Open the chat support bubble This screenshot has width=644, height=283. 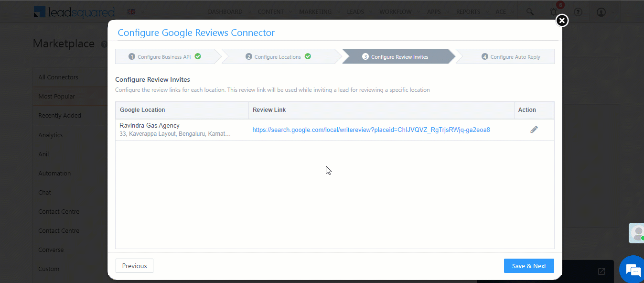(632, 270)
